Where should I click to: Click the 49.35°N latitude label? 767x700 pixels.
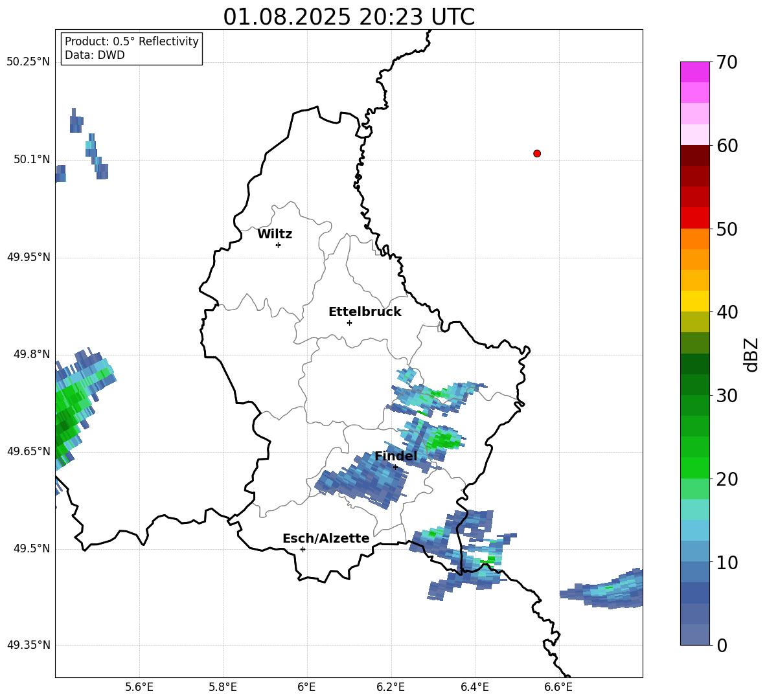29,645
